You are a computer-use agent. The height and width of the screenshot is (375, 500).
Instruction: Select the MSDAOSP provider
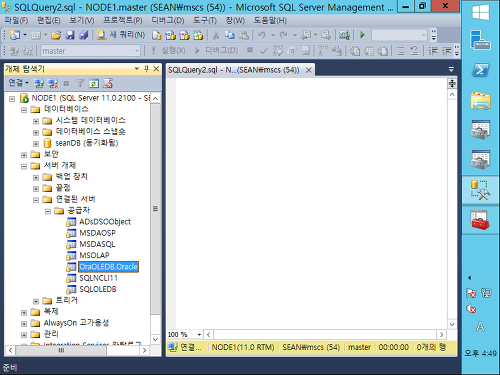tap(97, 233)
